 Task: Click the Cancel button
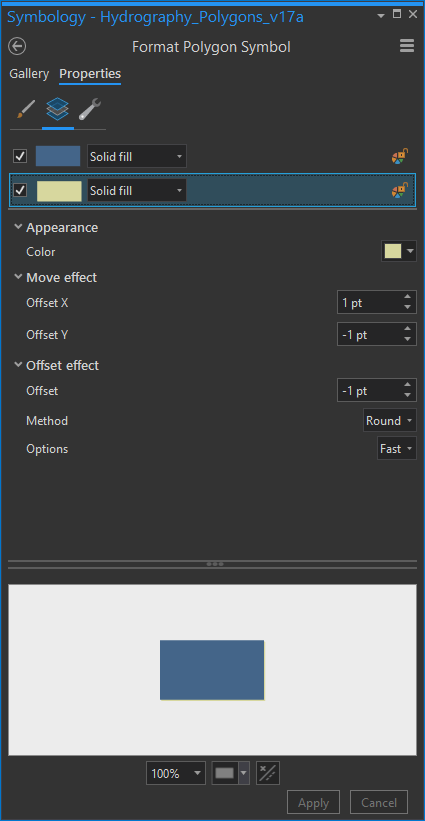[378, 802]
